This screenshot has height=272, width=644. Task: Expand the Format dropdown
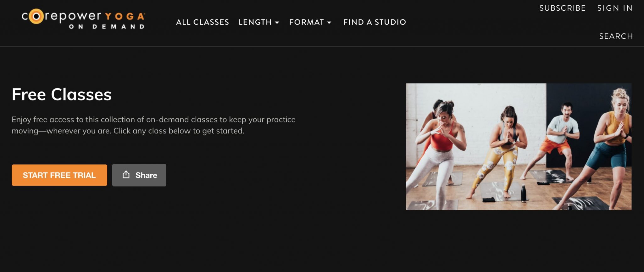tap(310, 22)
